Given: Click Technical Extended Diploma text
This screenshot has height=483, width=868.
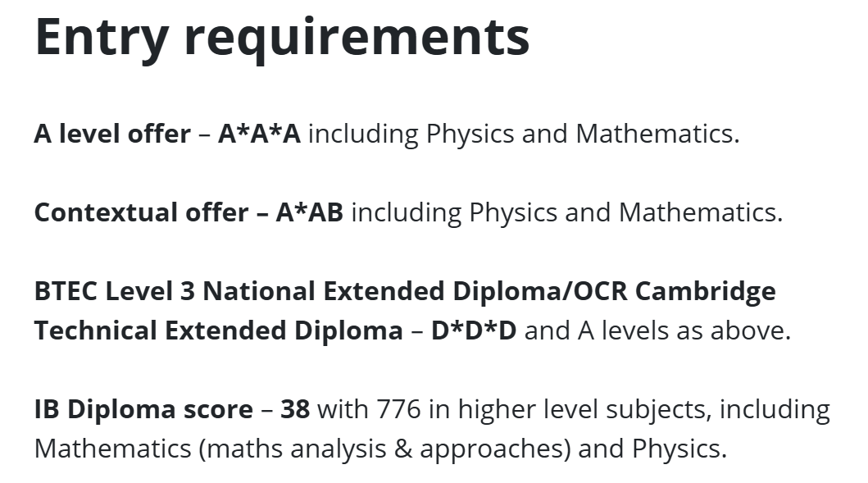Looking at the screenshot, I should pos(219,330).
